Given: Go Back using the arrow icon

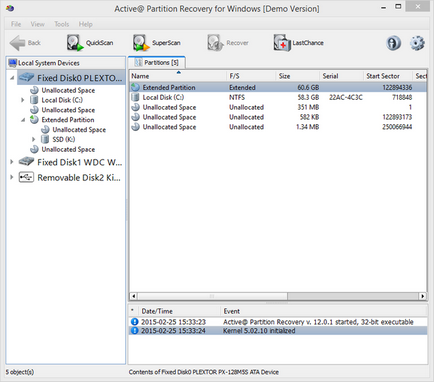Looking at the screenshot, I should pyautogui.click(x=17, y=43).
